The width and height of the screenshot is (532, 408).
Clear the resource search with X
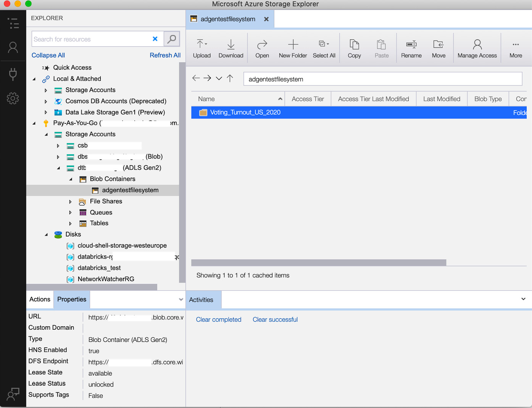tap(155, 39)
